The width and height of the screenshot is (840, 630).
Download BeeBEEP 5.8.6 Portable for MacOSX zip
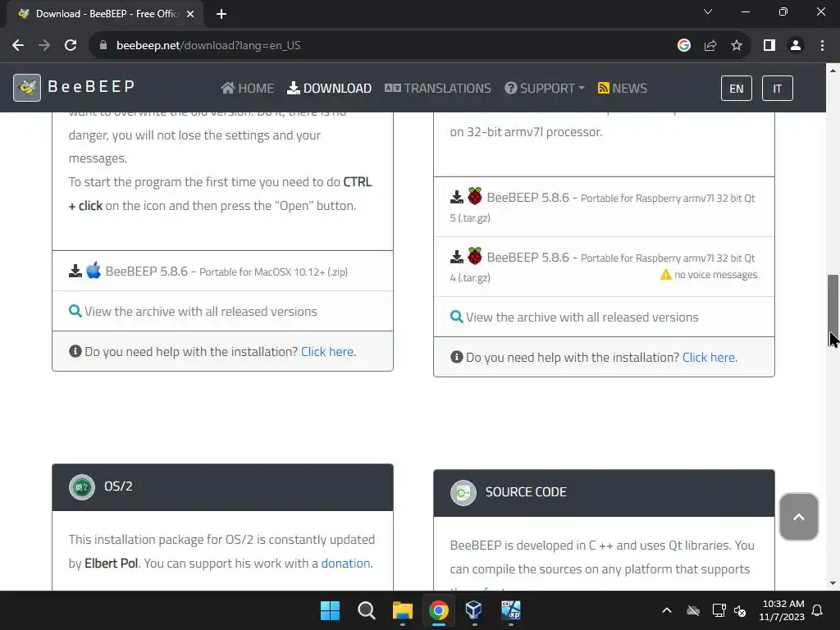[226, 272]
